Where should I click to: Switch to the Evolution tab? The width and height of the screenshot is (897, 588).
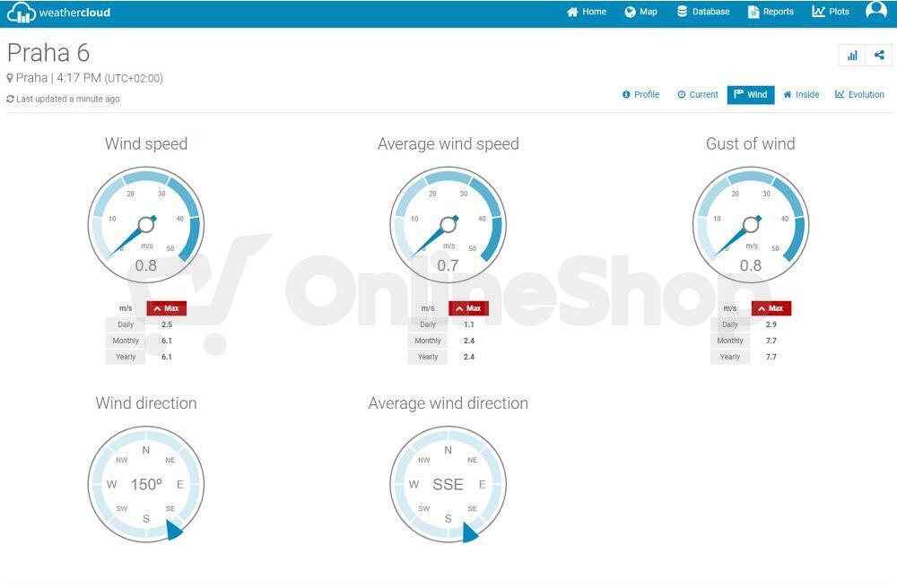click(859, 95)
